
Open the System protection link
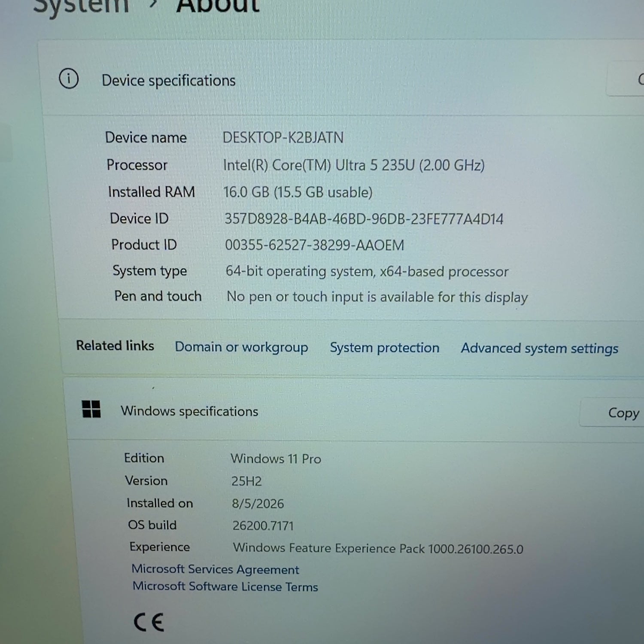(x=385, y=347)
